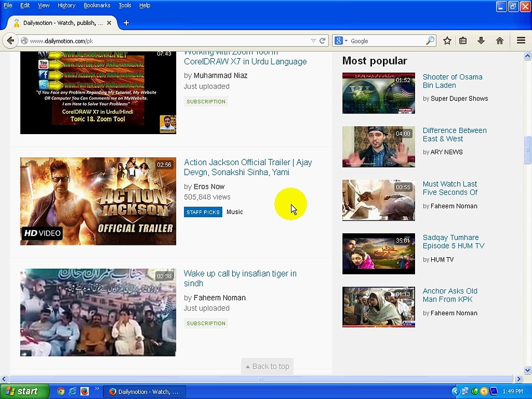Image resolution: width=532 pixels, height=399 pixels.
Task: Open the History menu
Action: point(66,6)
